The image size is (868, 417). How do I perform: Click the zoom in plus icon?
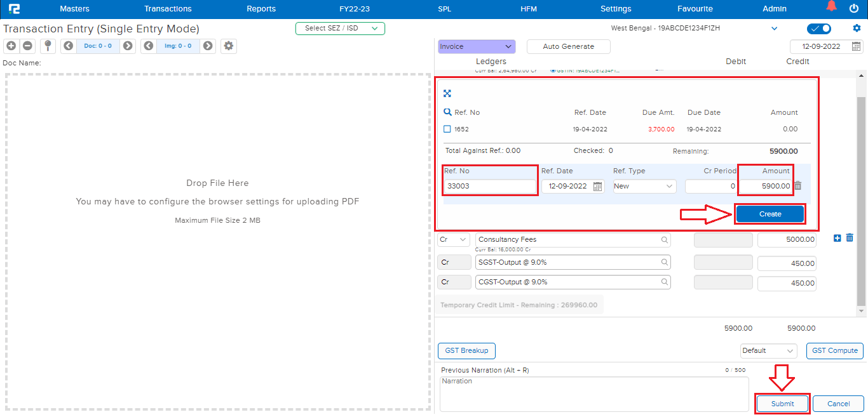pos(11,46)
